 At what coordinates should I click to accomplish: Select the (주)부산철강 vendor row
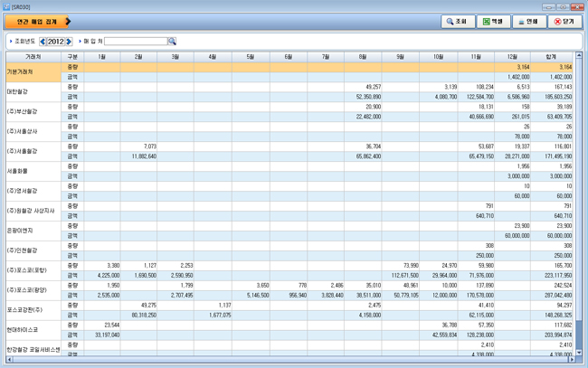(33, 112)
